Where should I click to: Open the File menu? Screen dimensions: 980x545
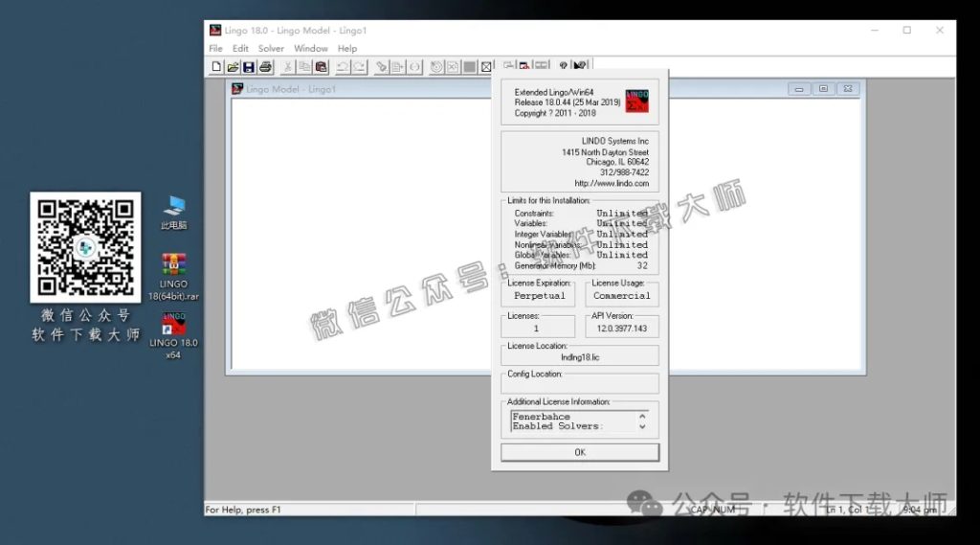tap(215, 48)
